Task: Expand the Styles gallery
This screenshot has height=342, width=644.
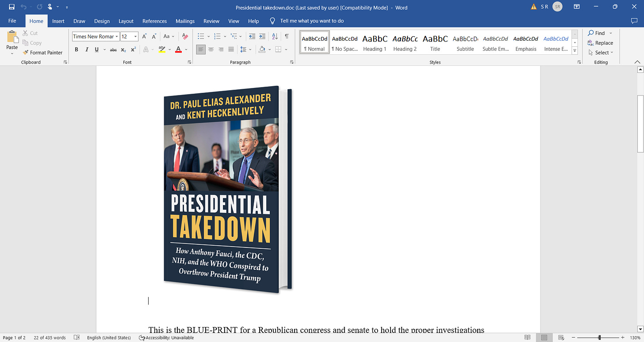Action: pos(575,51)
